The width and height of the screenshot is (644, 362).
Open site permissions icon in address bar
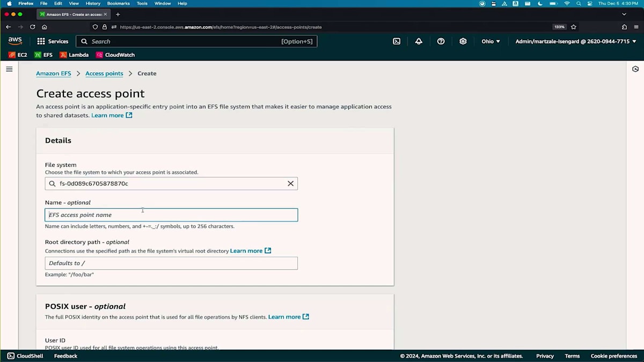click(x=114, y=27)
